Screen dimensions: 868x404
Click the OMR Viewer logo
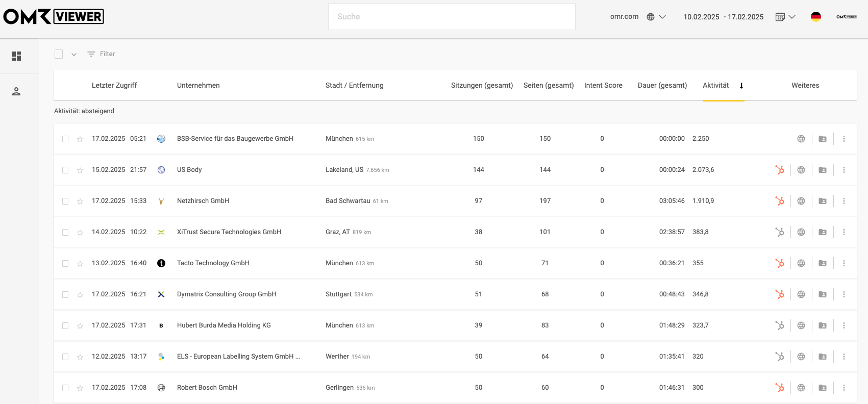coord(54,17)
